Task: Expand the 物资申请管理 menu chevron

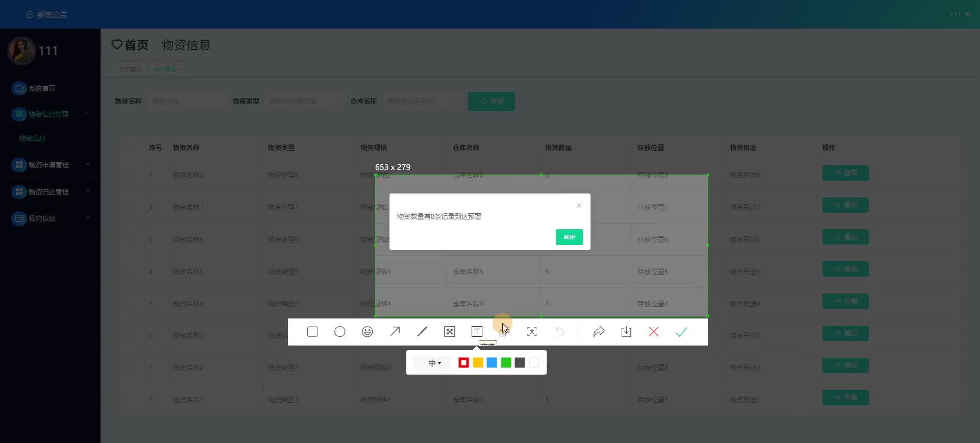Action: [x=88, y=164]
